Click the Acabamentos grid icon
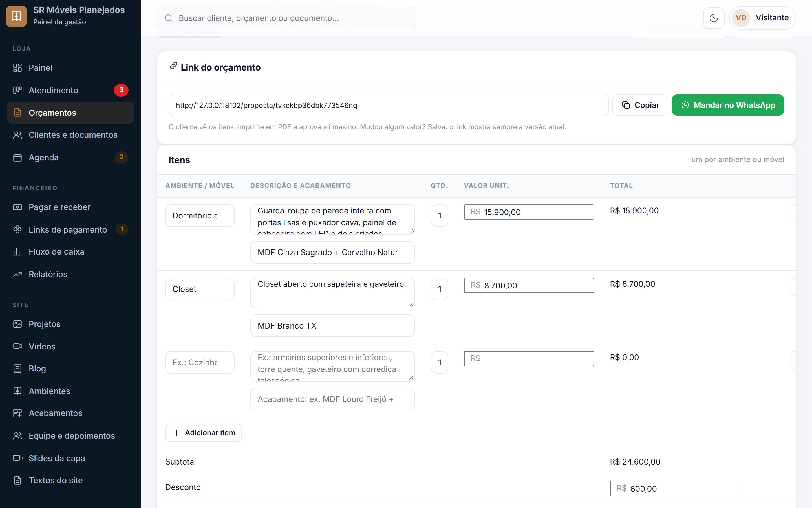Viewport: 812px width, 508px height. (x=17, y=413)
